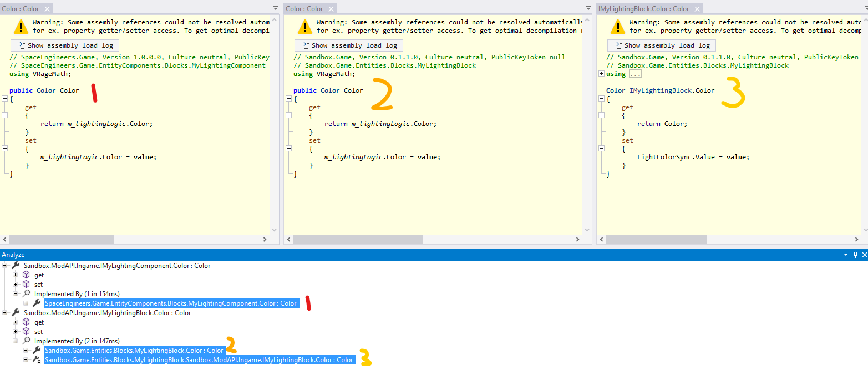Pin the Analyze panel with the pushpin icon

click(x=855, y=255)
